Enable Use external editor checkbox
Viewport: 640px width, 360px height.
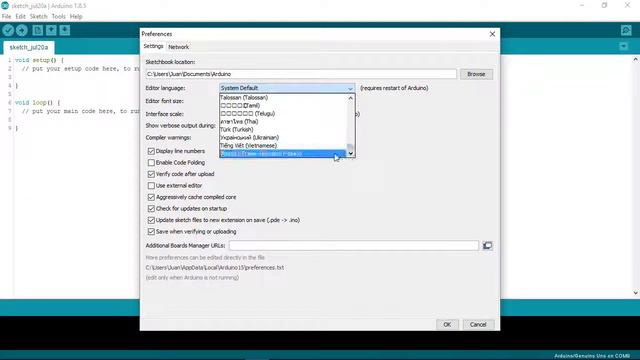point(151,185)
